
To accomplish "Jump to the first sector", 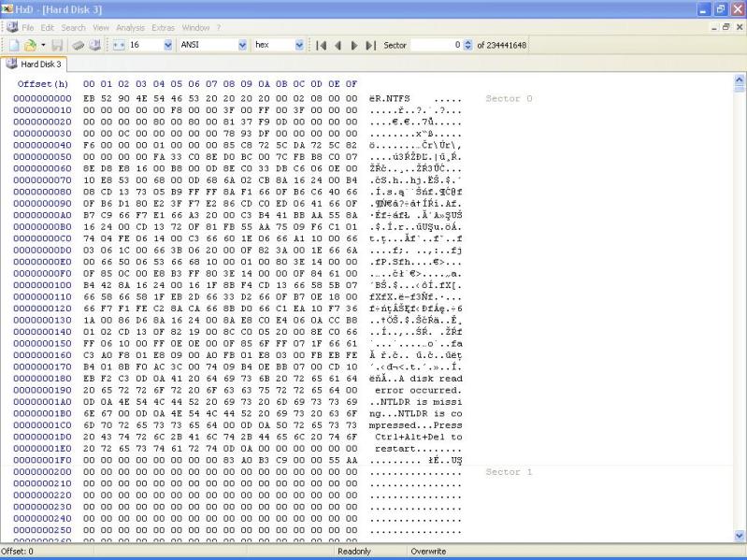I will pos(322,45).
